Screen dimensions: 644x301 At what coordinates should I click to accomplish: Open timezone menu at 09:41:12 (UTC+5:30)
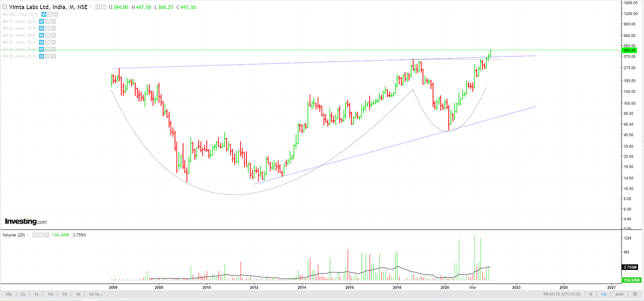click(x=562, y=294)
